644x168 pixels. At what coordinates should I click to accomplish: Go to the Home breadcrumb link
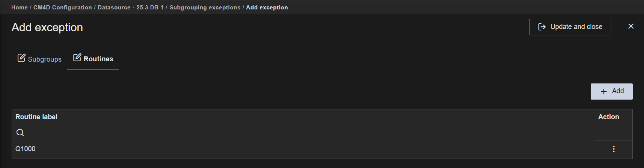point(20,8)
